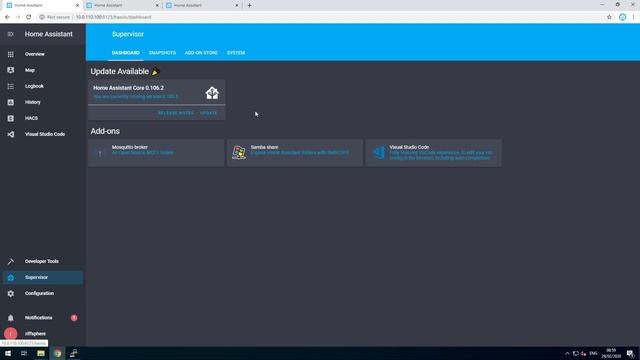This screenshot has width=640, height=360.
Task: Open Developer Tools hammer icon
Action: point(11,261)
